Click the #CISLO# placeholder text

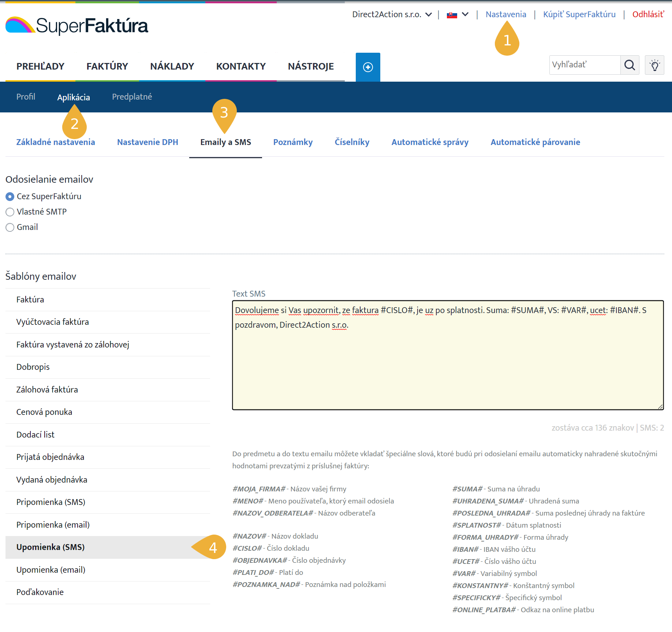pos(247,549)
